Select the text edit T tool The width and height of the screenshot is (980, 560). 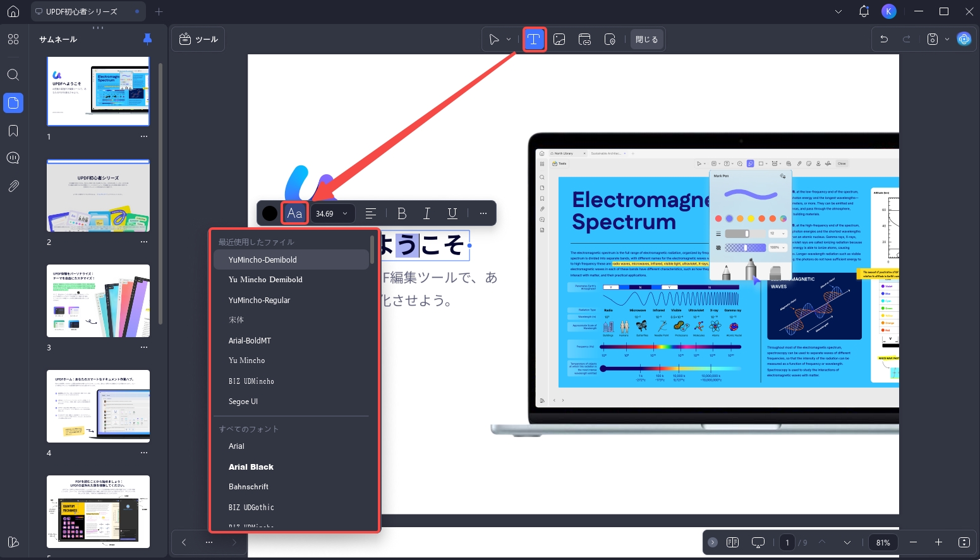point(535,39)
